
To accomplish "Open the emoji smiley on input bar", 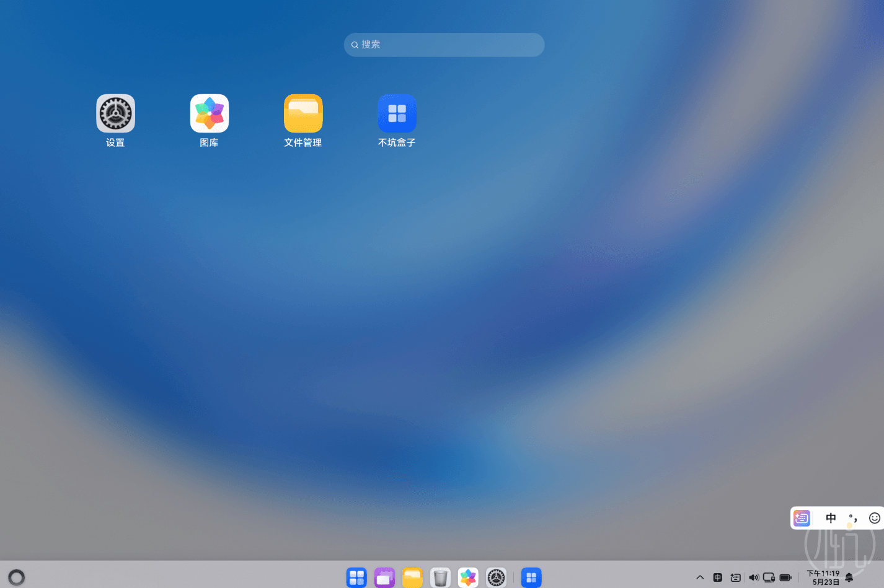I will pos(874,518).
